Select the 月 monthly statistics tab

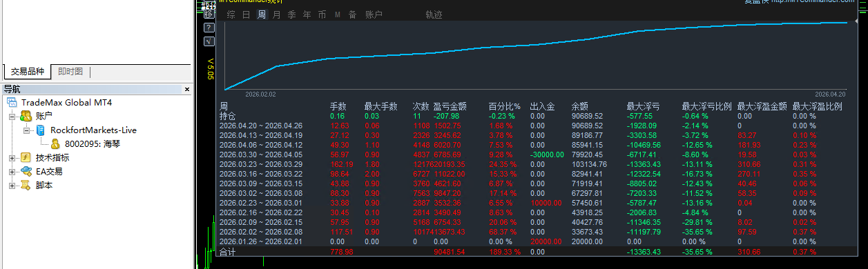pos(277,14)
